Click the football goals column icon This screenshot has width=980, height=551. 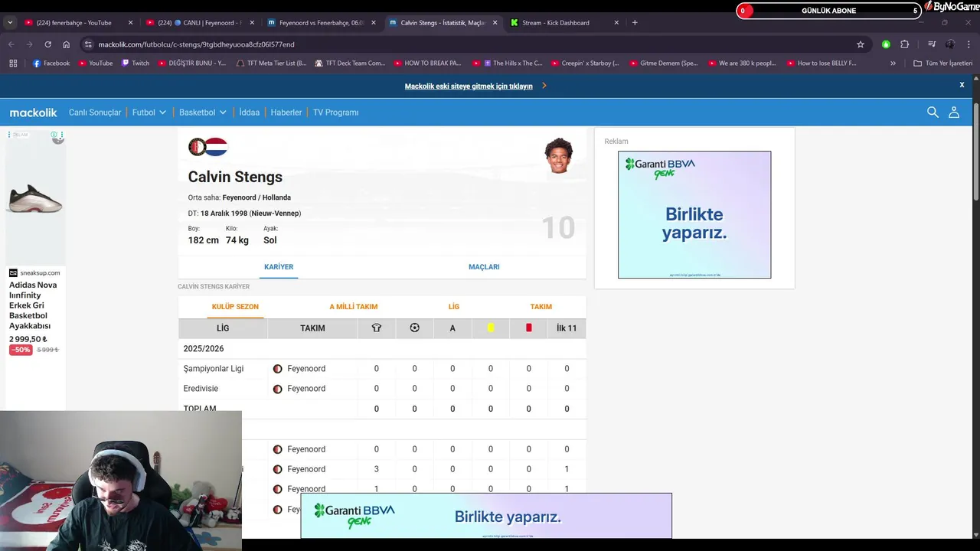[x=414, y=328]
